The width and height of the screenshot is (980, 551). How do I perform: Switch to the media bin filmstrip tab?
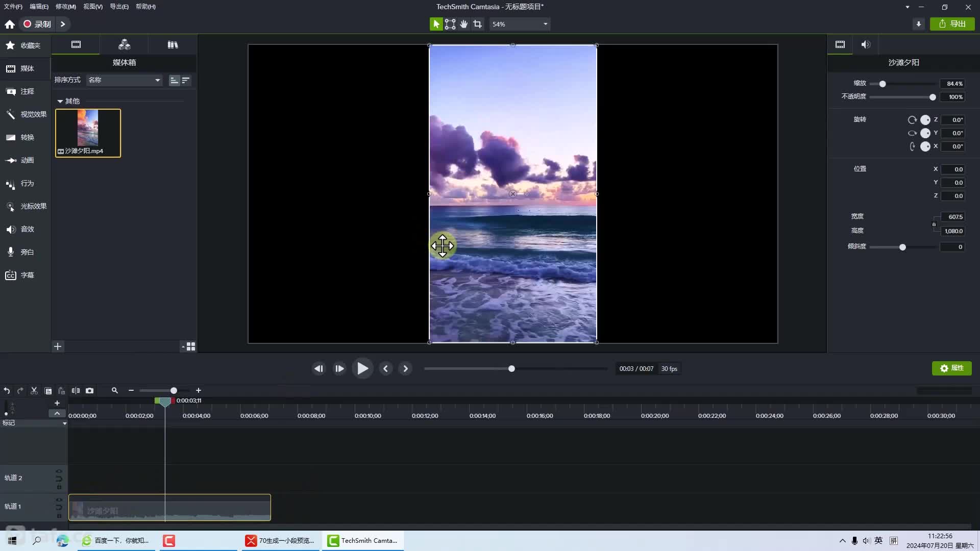click(76, 44)
